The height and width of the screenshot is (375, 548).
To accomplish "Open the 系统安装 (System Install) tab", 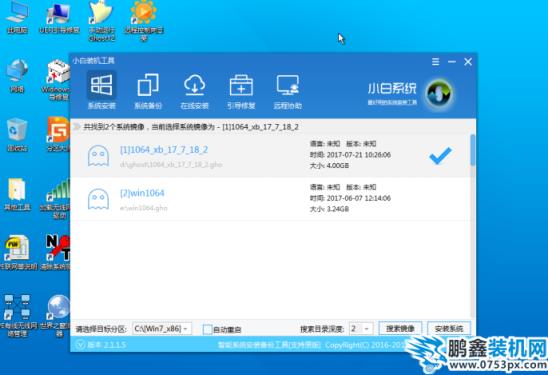I will click(x=101, y=91).
